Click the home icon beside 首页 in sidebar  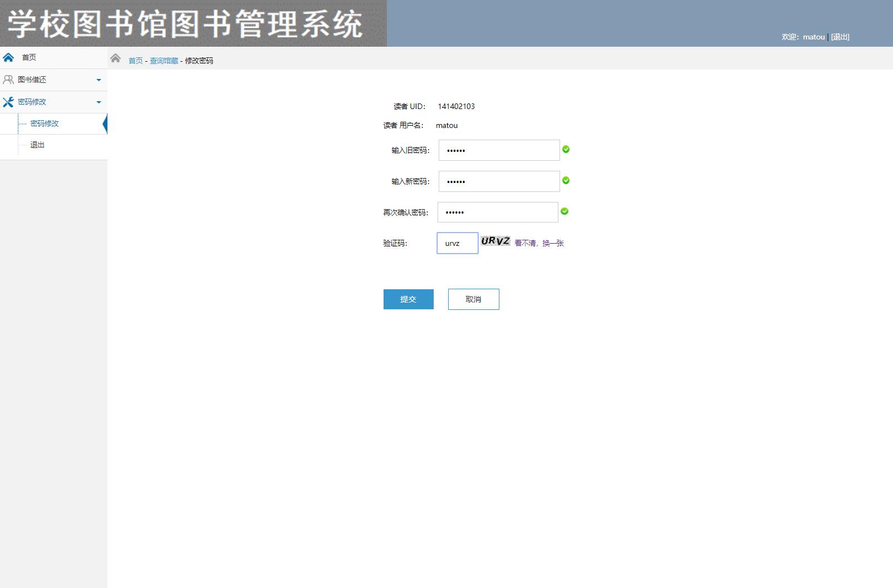tap(8, 57)
